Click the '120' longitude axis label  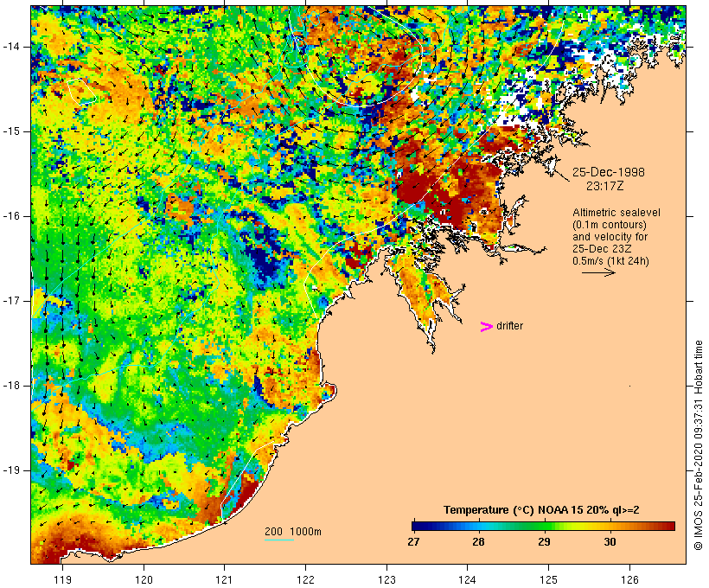(x=144, y=579)
